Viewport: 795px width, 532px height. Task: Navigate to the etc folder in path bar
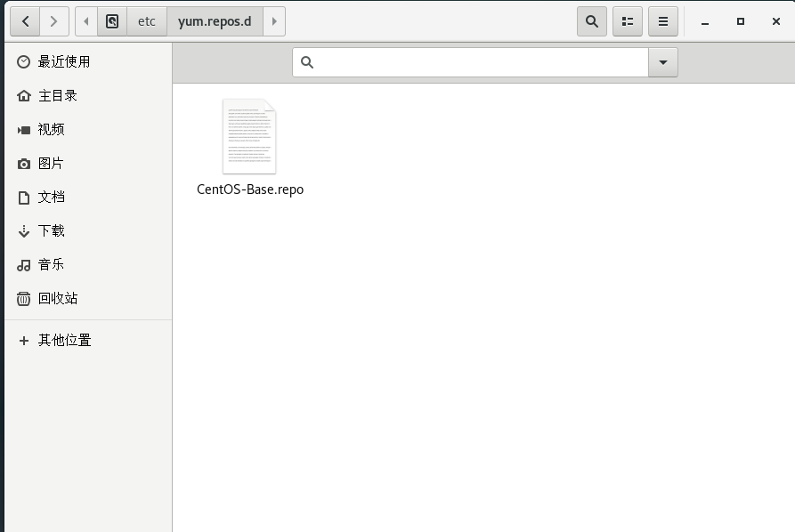147,21
